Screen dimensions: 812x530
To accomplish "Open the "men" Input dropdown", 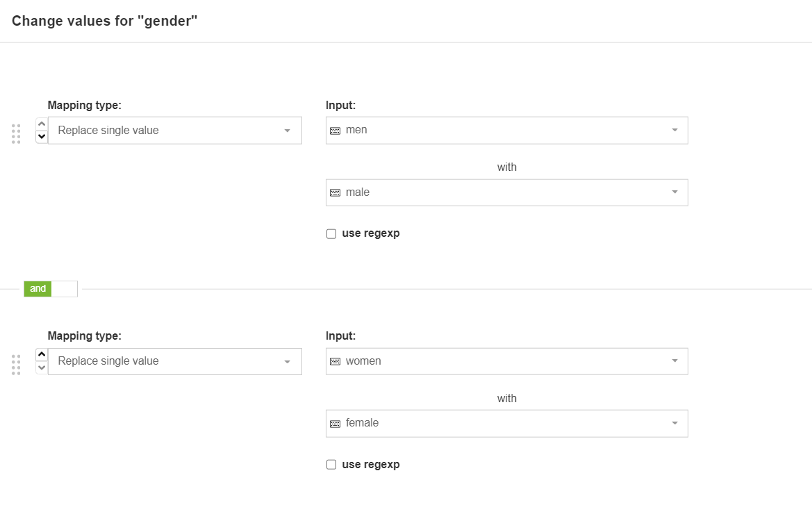I will 673,130.
